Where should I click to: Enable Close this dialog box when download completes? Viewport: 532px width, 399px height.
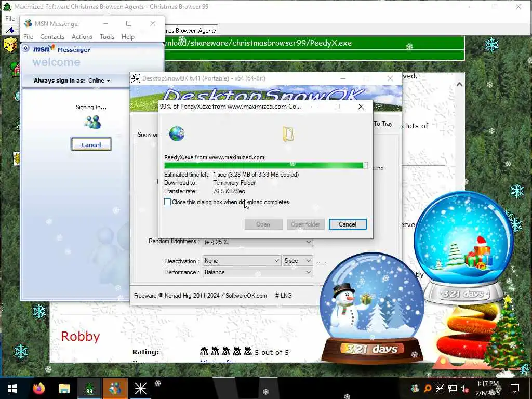[x=168, y=202]
